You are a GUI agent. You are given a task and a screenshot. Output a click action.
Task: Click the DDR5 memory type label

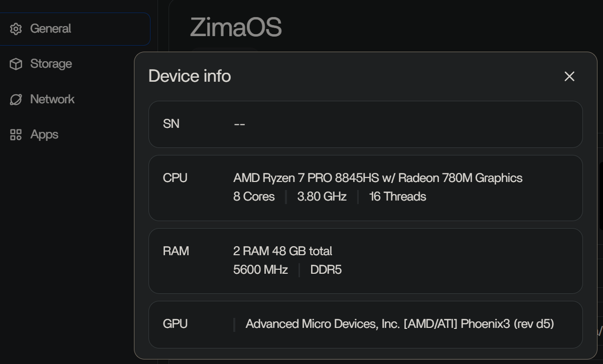(x=326, y=270)
